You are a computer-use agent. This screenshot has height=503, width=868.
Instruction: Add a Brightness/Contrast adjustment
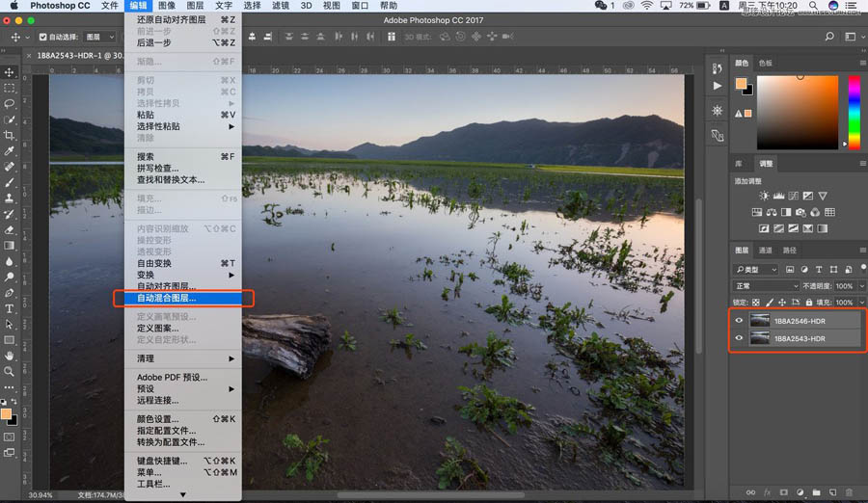[764, 196]
